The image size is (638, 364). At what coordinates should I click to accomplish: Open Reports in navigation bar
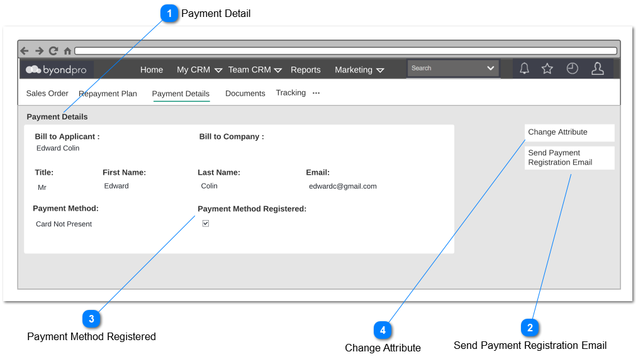tap(306, 70)
